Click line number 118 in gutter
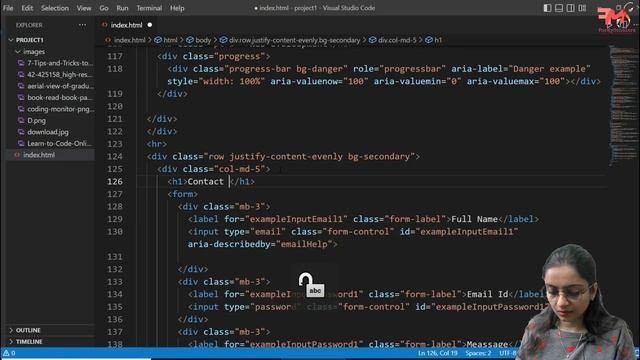Viewport: 640px width, 360px height. (115, 69)
